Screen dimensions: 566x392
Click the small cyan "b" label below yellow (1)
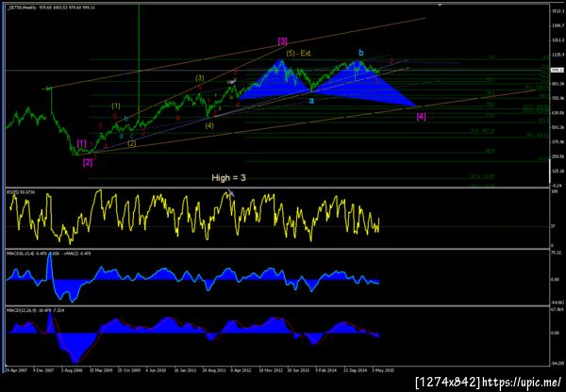tap(126, 119)
